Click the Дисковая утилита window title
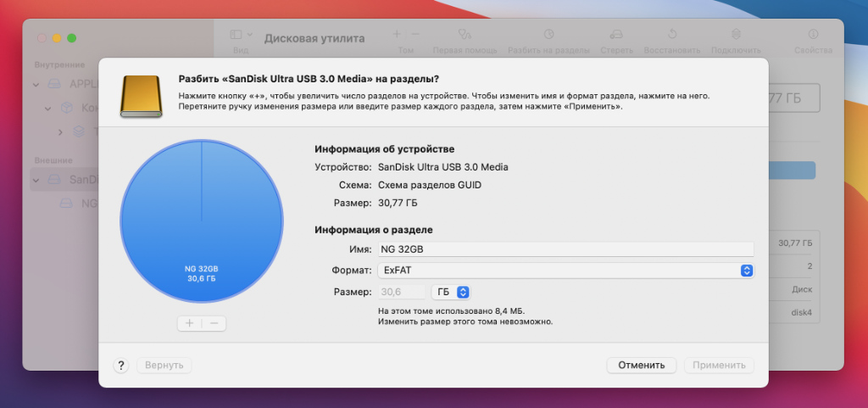 tap(314, 38)
